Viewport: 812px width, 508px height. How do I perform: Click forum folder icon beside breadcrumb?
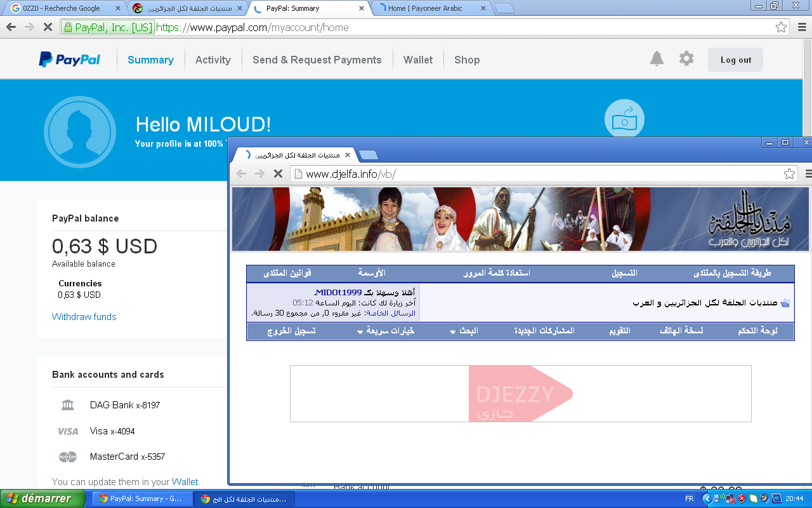point(785,303)
